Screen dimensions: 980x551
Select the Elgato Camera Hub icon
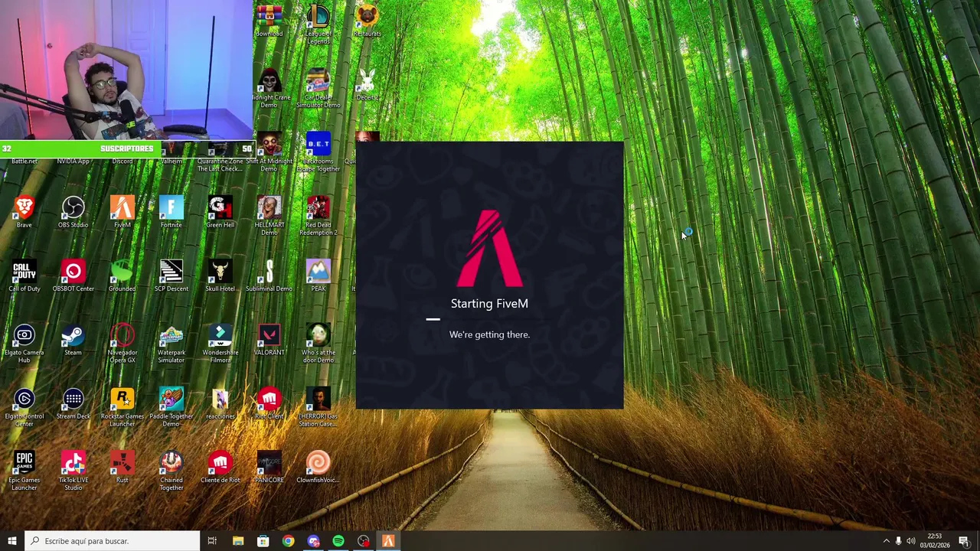(24, 344)
